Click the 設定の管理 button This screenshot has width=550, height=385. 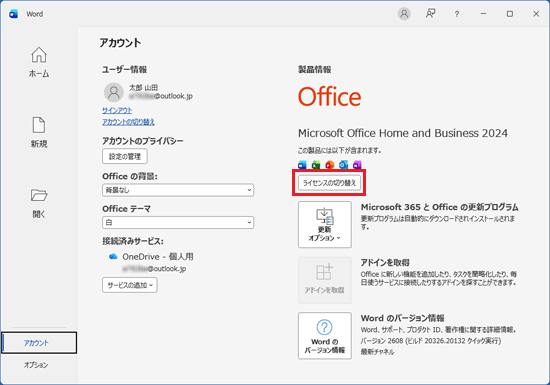125,156
